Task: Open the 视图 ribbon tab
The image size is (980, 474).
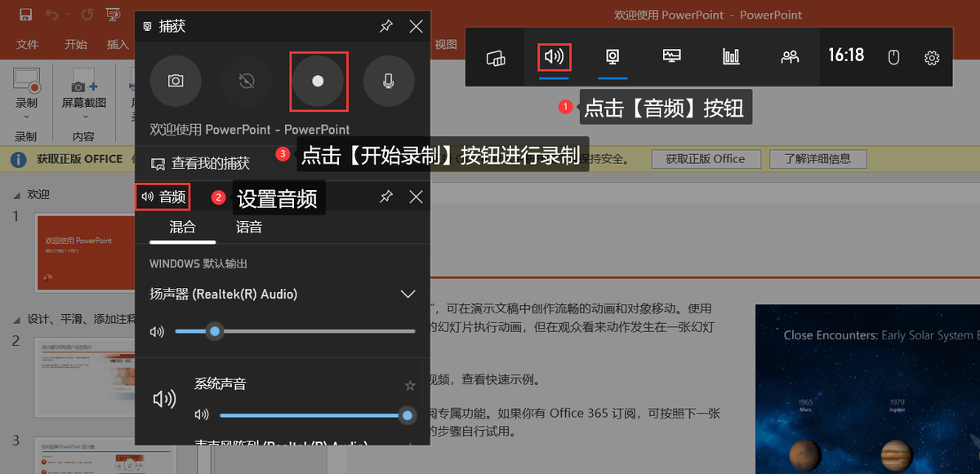Action: 446,44
